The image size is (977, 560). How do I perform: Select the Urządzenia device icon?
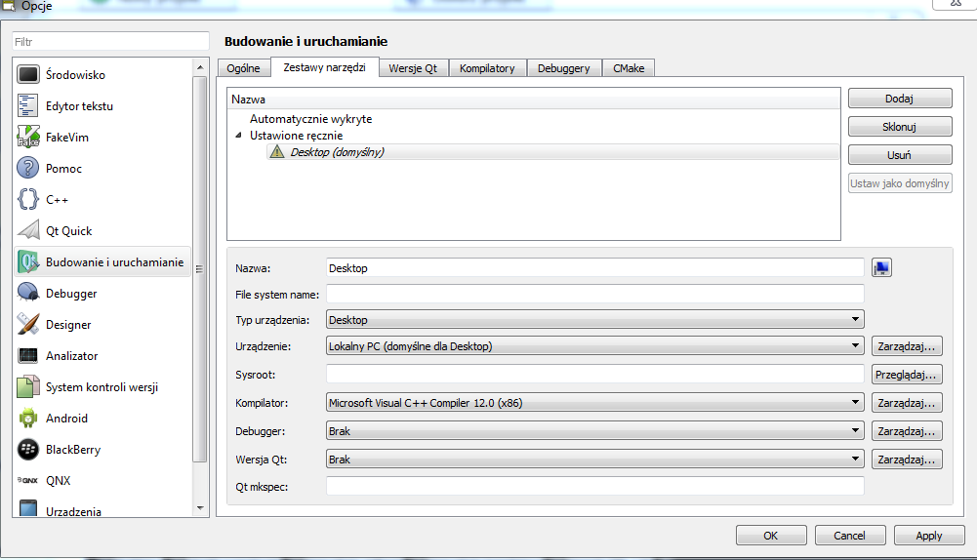tap(27, 508)
